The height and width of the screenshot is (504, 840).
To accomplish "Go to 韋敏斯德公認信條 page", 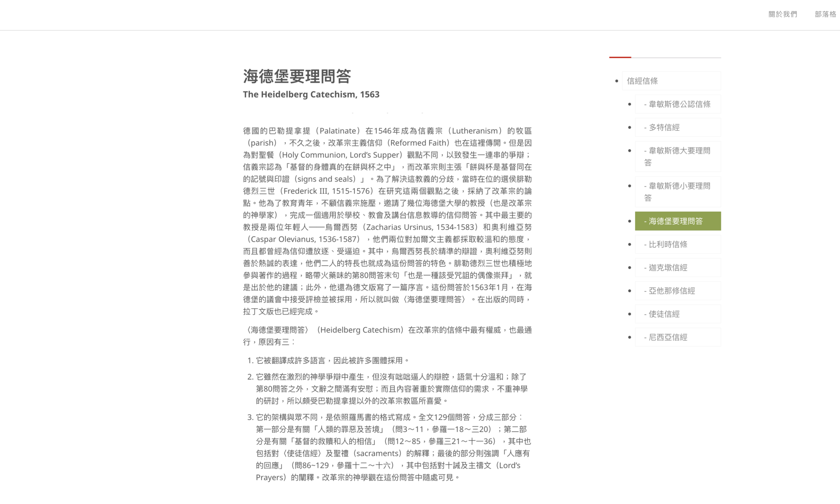I will coord(678,104).
